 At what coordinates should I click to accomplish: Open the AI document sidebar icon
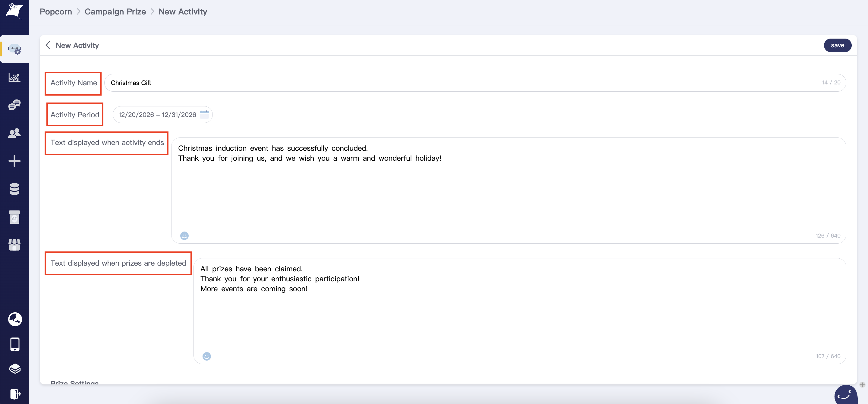(14, 217)
